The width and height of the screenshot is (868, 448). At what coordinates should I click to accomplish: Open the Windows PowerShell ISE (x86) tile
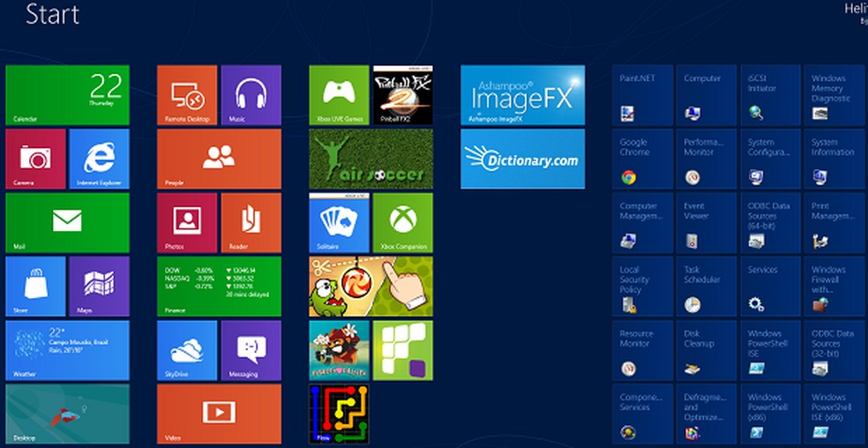(x=834, y=414)
